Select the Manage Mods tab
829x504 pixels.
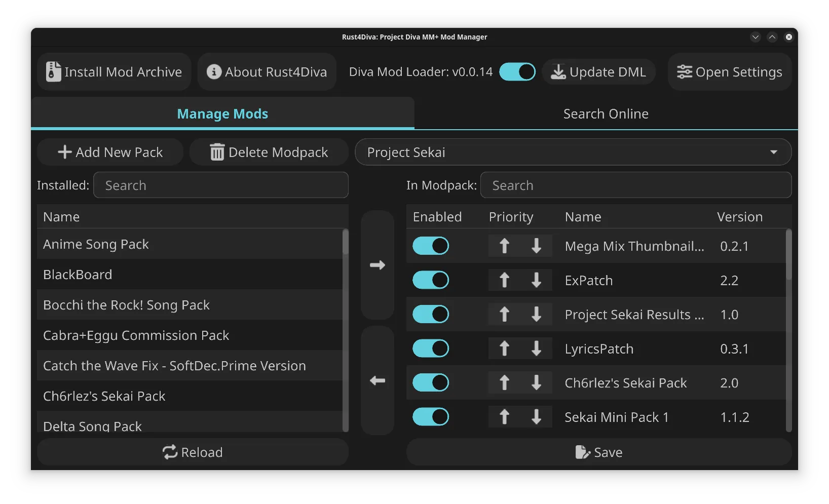coord(222,114)
